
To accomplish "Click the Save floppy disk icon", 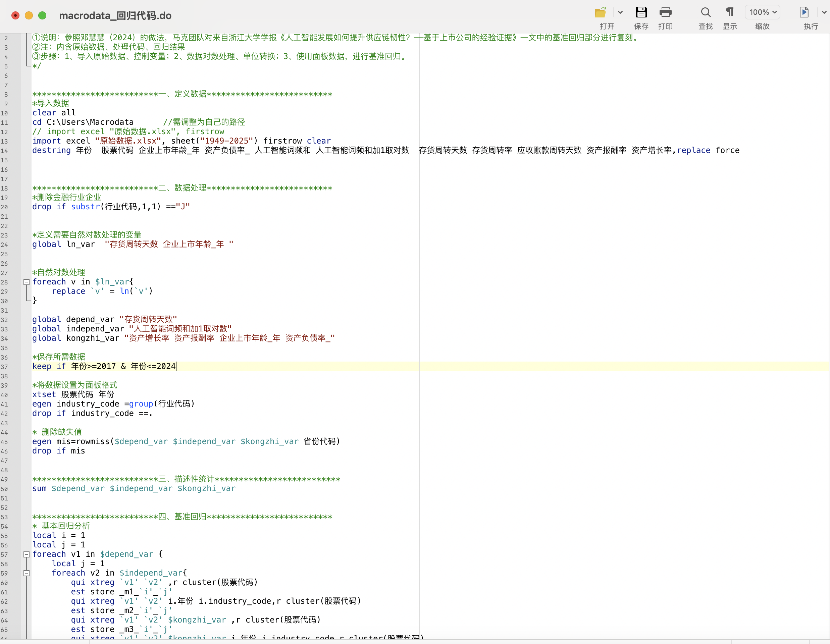I will pos(641,12).
